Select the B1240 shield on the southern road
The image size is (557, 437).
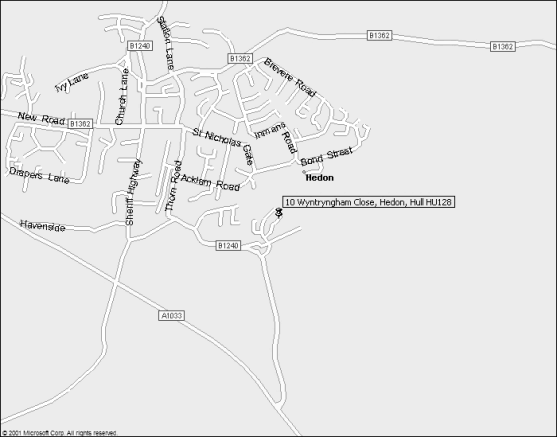228,246
